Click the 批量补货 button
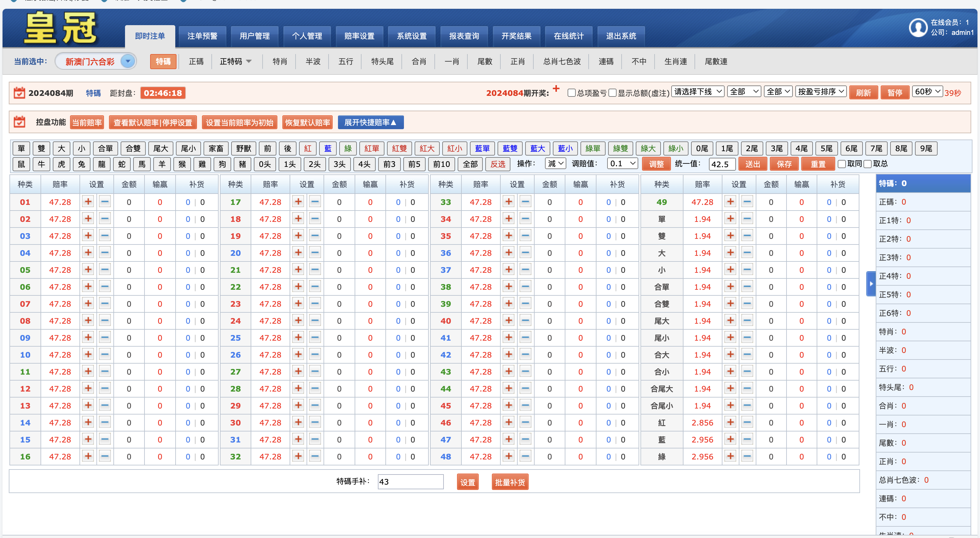The height and width of the screenshot is (538, 980). (509, 482)
